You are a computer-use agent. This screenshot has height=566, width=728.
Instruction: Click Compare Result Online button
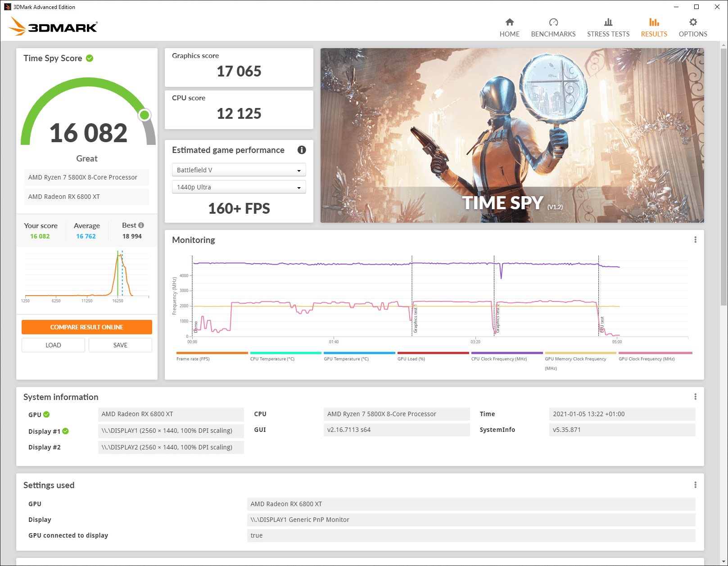(x=87, y=327)
